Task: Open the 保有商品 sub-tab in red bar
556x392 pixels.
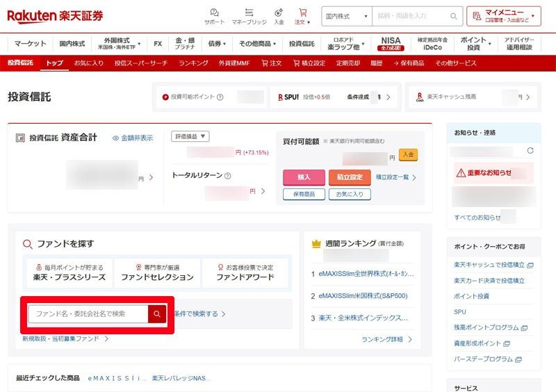Action: 409,63
